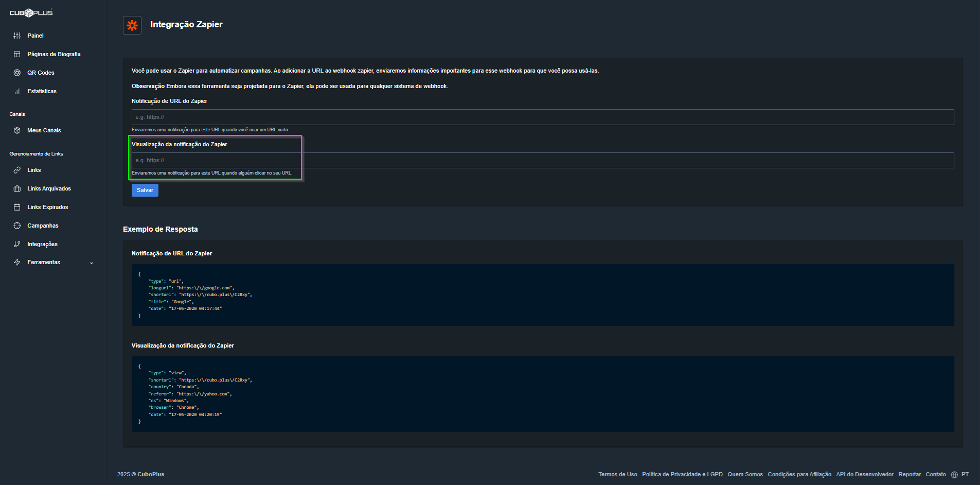Image resolution: width=980 pixels, height=485 pixels.
Task: Click the Ferramentas lightning bolt icon
Action: point(17,262)
